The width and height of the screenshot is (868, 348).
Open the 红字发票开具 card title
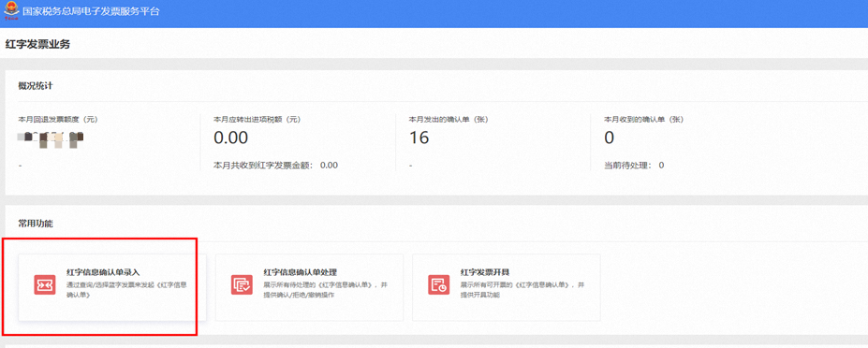485,272
